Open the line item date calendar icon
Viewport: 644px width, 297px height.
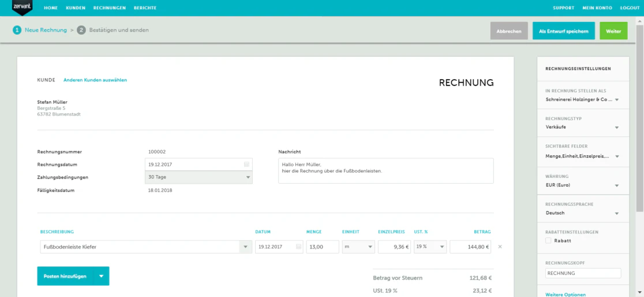click(x=298, y=247)
